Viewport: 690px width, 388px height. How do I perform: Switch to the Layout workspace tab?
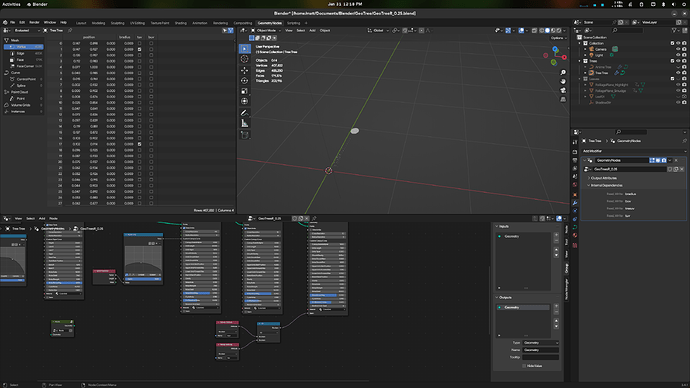point(81,23)
